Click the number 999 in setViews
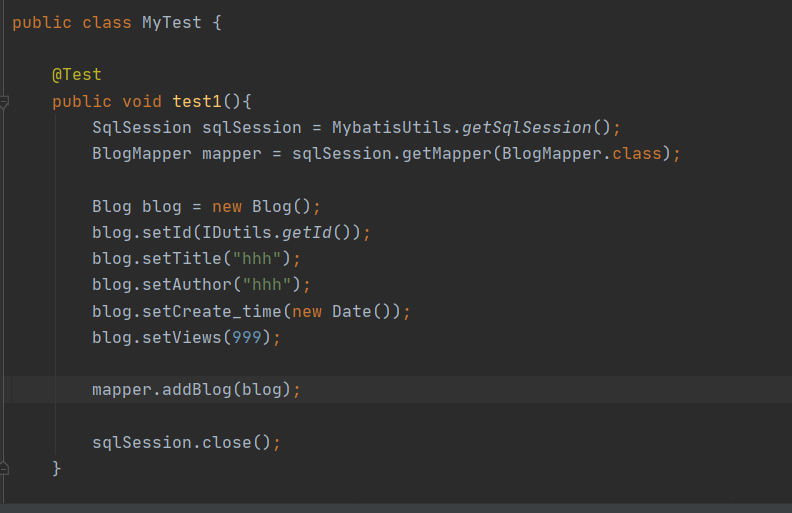This screenshot has width=792, height=513. [x=247, y=337]
